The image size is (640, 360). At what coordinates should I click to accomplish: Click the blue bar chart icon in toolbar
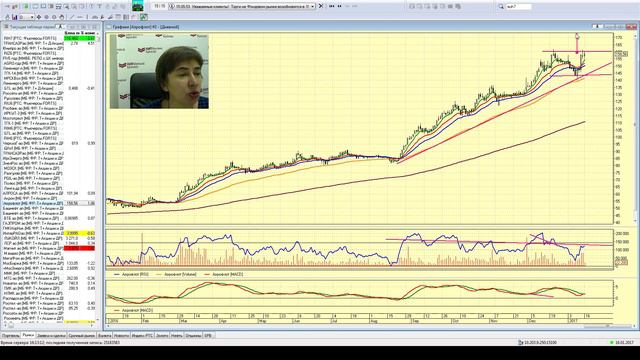[x=14, y=17]
